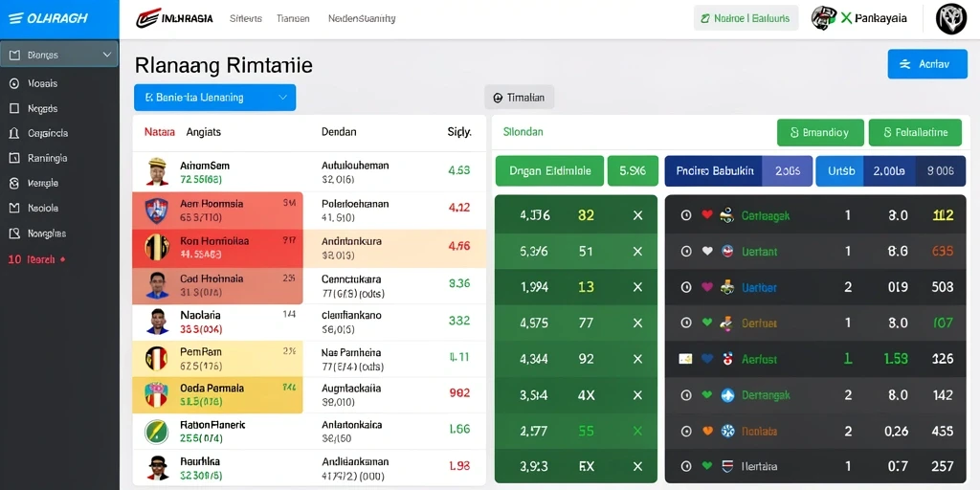Select the Uitsb blue odds segment
Screen dimensions: 980x490
(x=839, y=170)
